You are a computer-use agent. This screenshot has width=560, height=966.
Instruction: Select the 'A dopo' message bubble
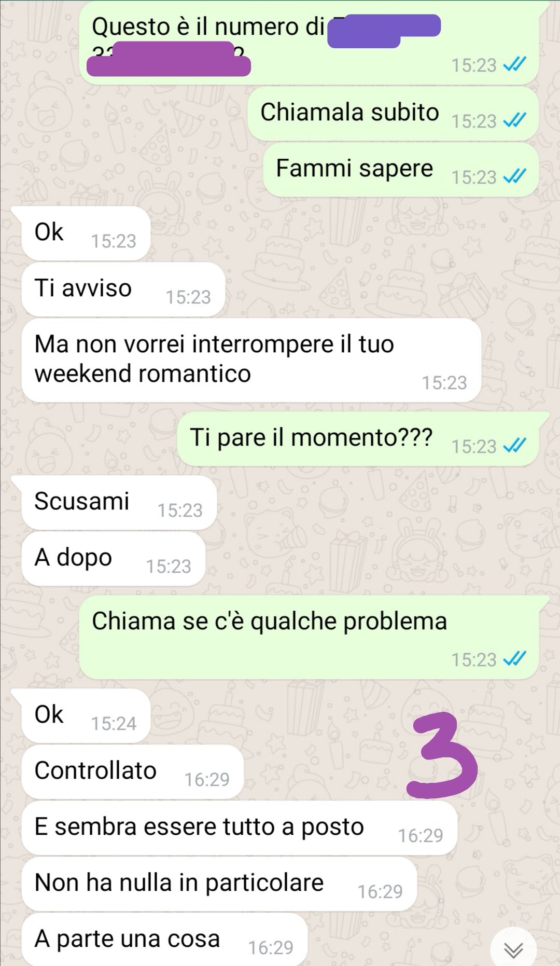pyautogui.click(x=114, y=558)
